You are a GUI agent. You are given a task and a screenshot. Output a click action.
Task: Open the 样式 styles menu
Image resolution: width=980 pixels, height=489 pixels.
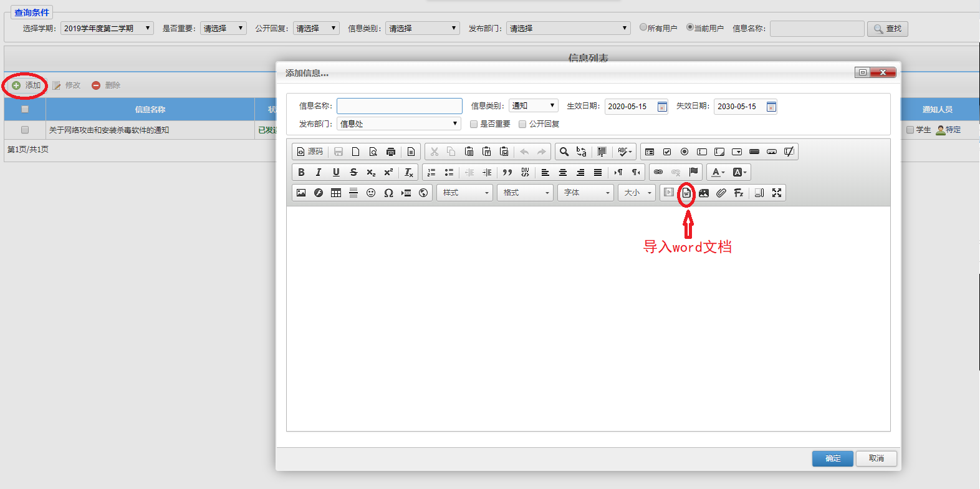click(x=464, y=193)
